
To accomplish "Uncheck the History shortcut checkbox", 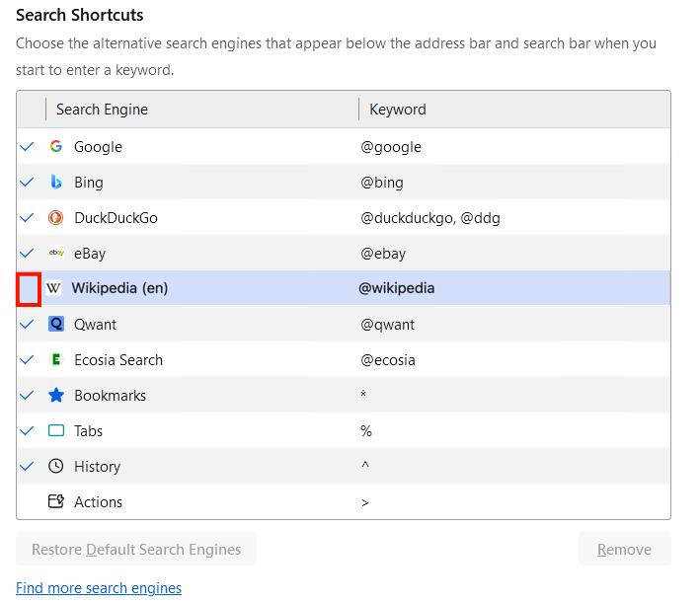I will pyautogui.click(x=27, y=467).
